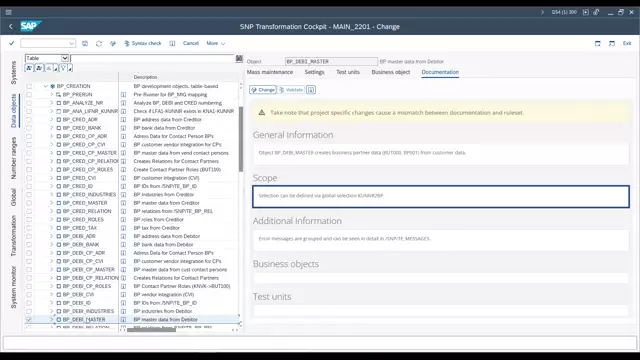Open the Transformation side tab
The image size is (640, 360).
(x=13, y=236)
